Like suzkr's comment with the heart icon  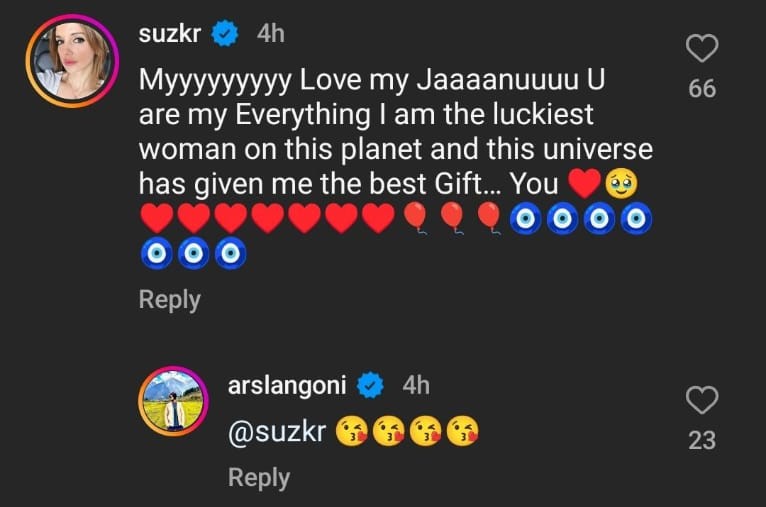[702, 48]
